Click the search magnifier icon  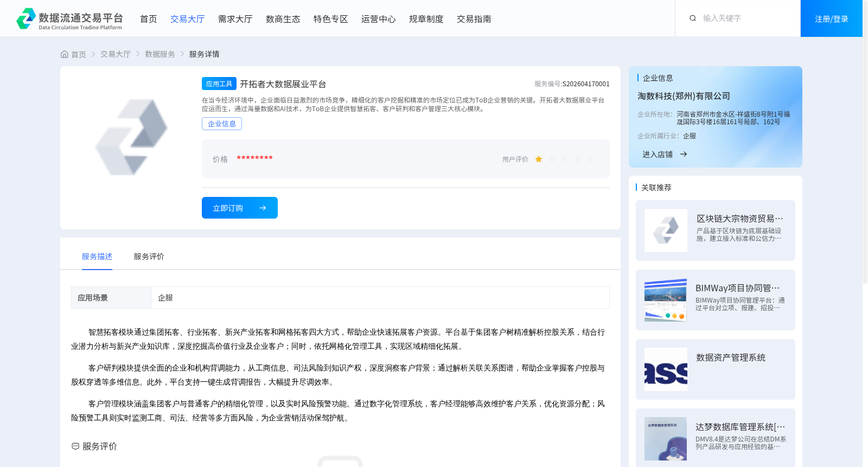(693, 18)
